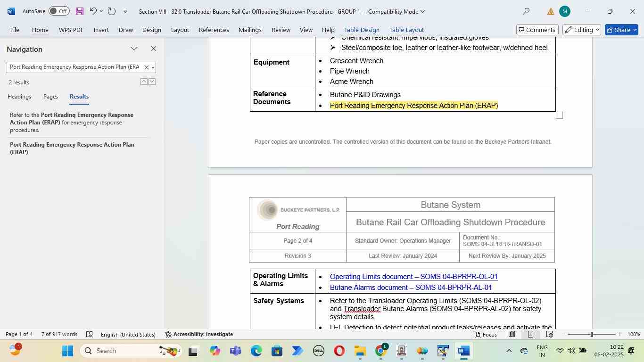Open the search magnifier in title bar
The image size is (644, 362).
pos(526,11)
